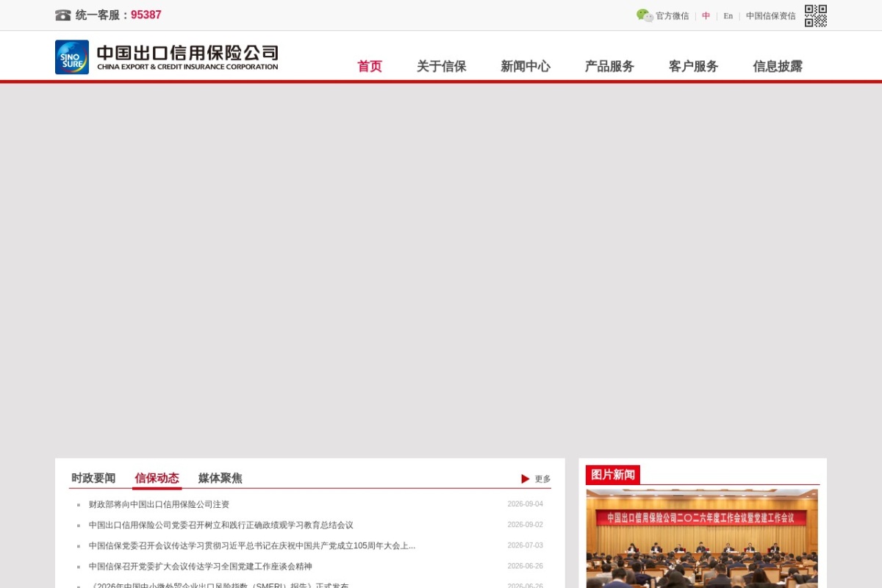Open article about 庆祝中国共产党成立105周年大会
The image size is (882, 588).
click(x=252, y=545)
